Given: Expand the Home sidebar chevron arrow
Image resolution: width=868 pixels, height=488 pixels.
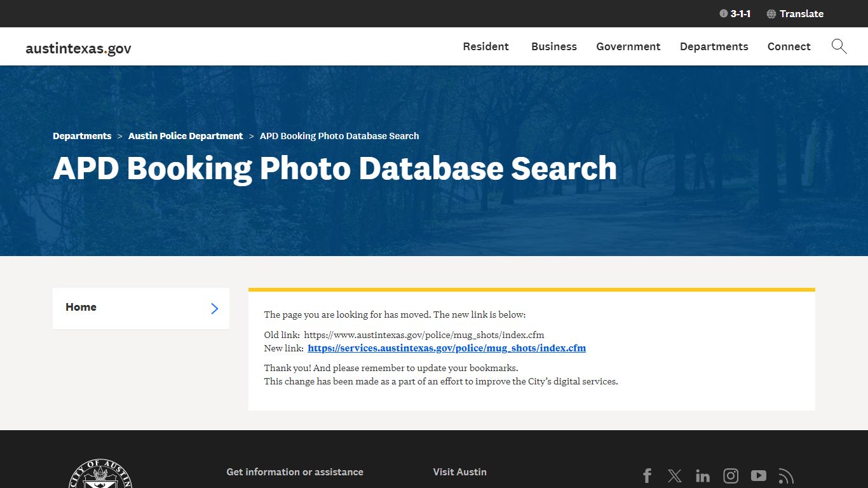Looking at the screenshot, I should pyautogui.click(x=214, y=308).
